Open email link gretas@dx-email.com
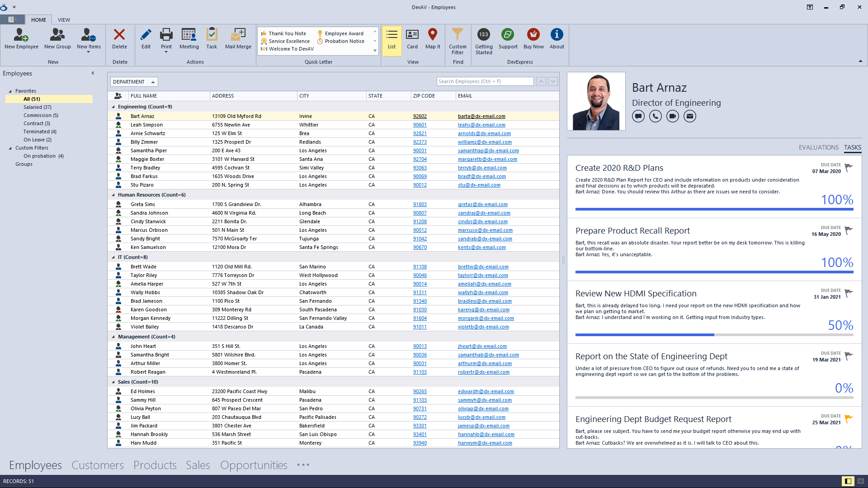The height and width of the screenshot is (488, 868). (482, 205)
